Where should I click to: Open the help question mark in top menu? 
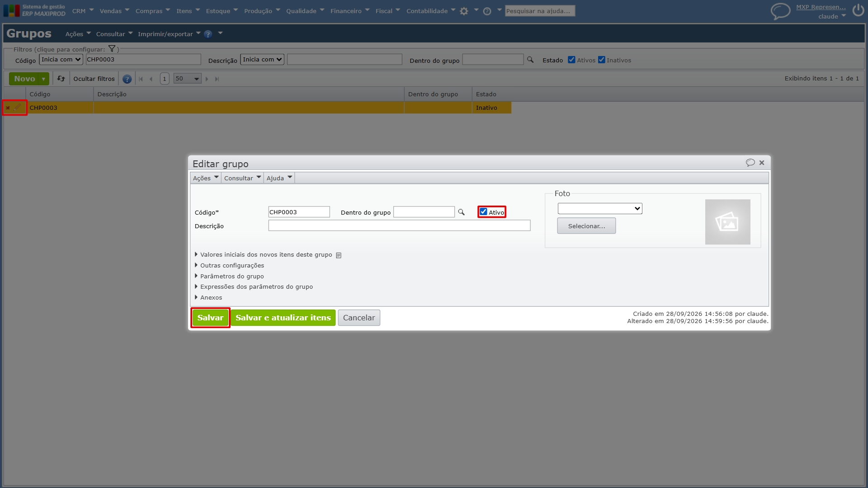(x=487, y=11)
